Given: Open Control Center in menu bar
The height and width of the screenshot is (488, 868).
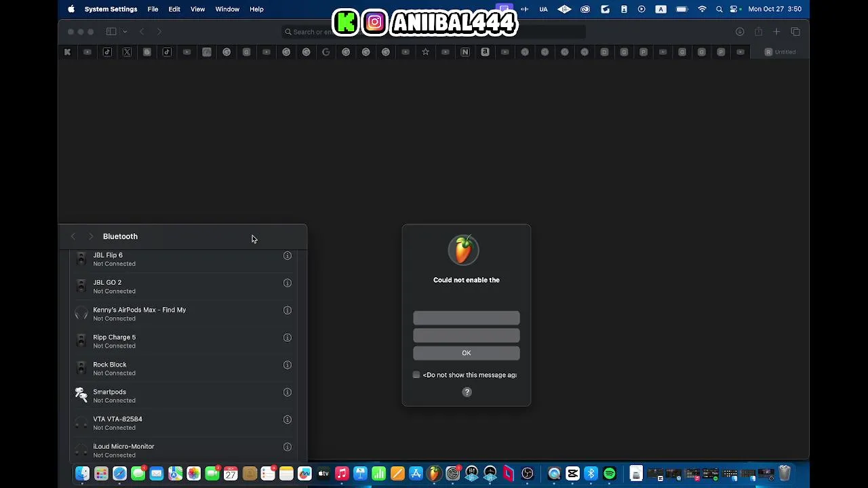Looking at the screenshot, I should [x=734, y=9].
